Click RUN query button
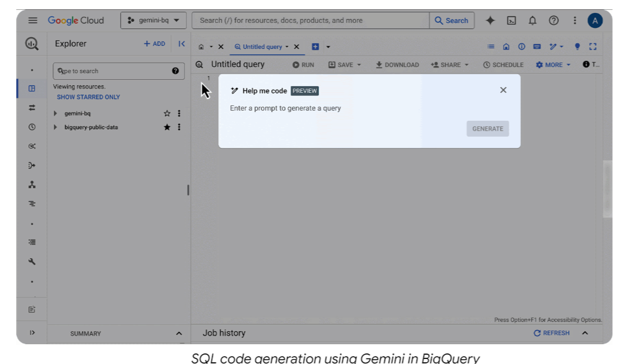Image resolution: width=637 pixels, height=364 pixels. (x=303, y=65)
